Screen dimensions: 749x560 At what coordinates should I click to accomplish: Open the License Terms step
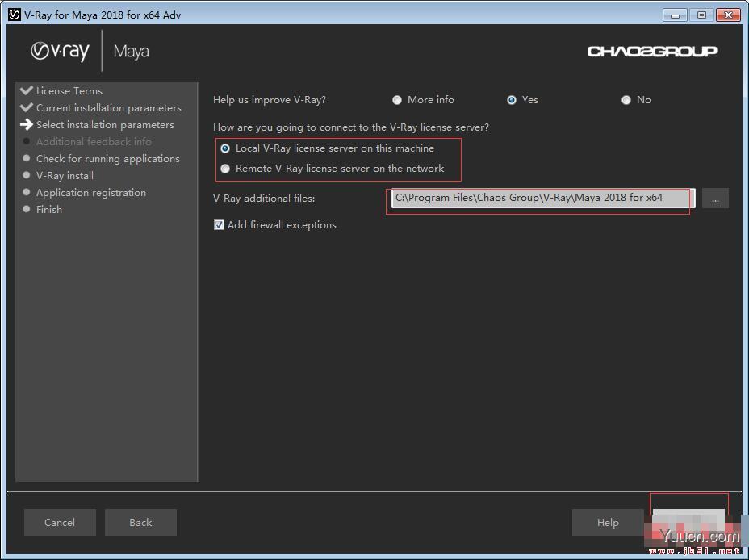pyautogui.click(x=69, y=90)
